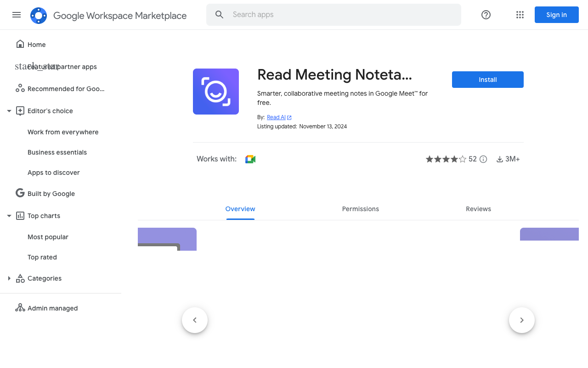588x368 pixels.
Task: Switch to the Permissions tab
Action: click(x=361, y=209)
